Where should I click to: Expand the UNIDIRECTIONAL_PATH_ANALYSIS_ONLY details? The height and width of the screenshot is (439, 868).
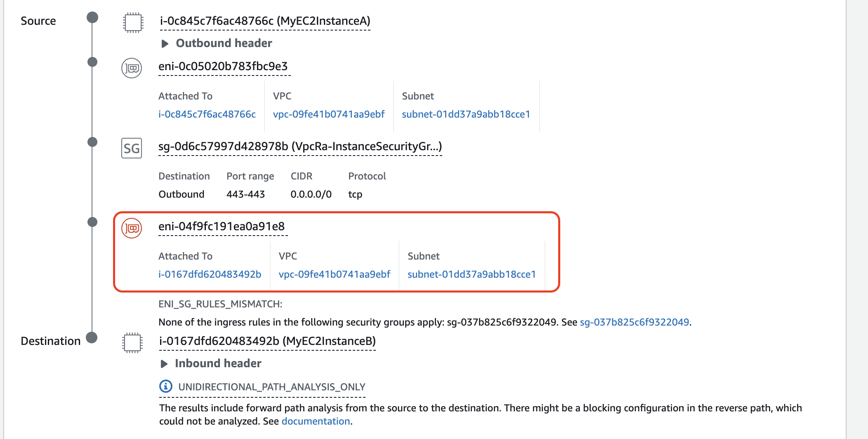[x=271, y=386]
